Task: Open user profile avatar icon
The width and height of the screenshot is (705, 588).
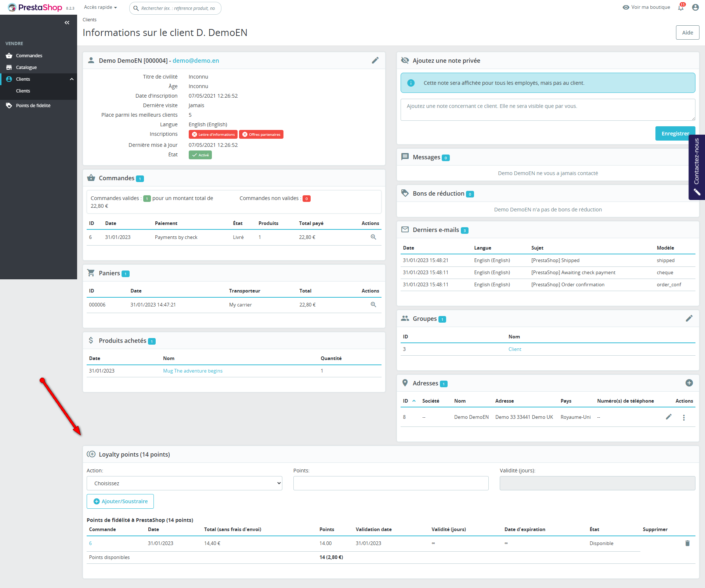Action: 695,7
